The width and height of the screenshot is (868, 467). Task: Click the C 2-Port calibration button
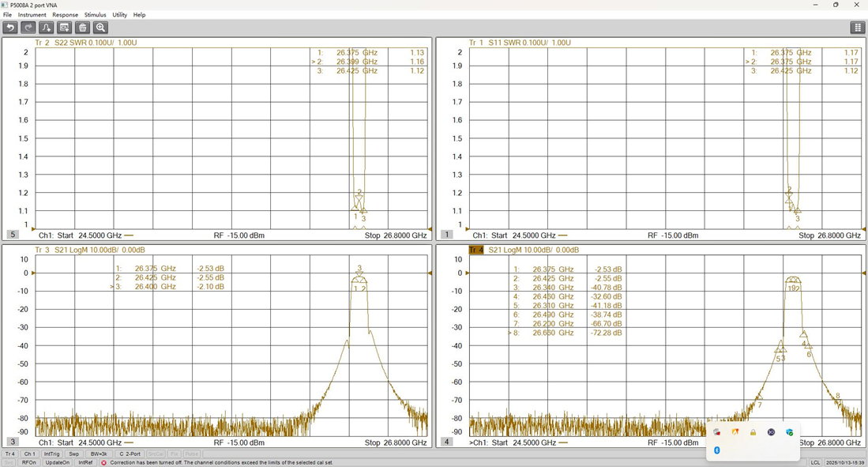tap(130, 454)
